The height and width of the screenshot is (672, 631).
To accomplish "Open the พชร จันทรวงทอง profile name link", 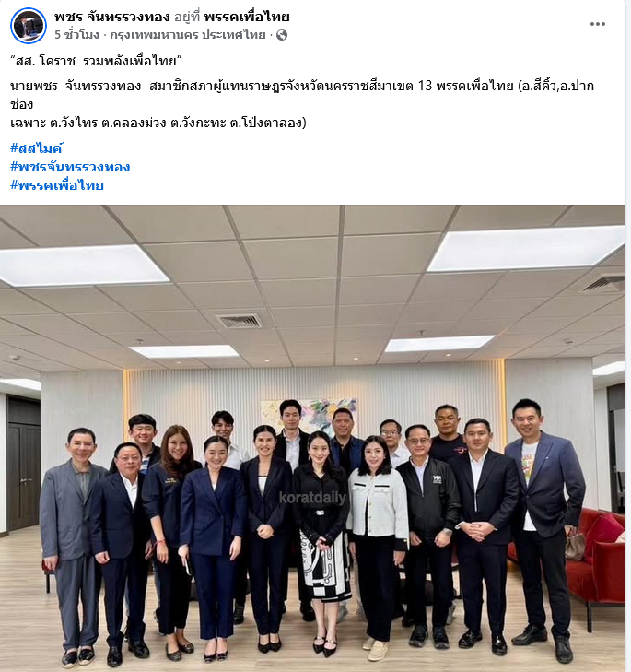I will 112,17.
